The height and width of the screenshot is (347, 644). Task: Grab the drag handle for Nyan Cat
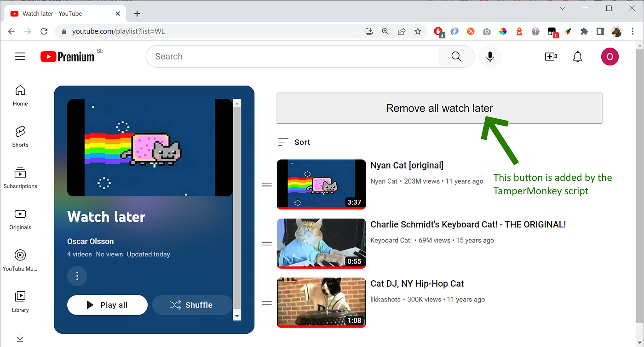(x=267, y=185)
